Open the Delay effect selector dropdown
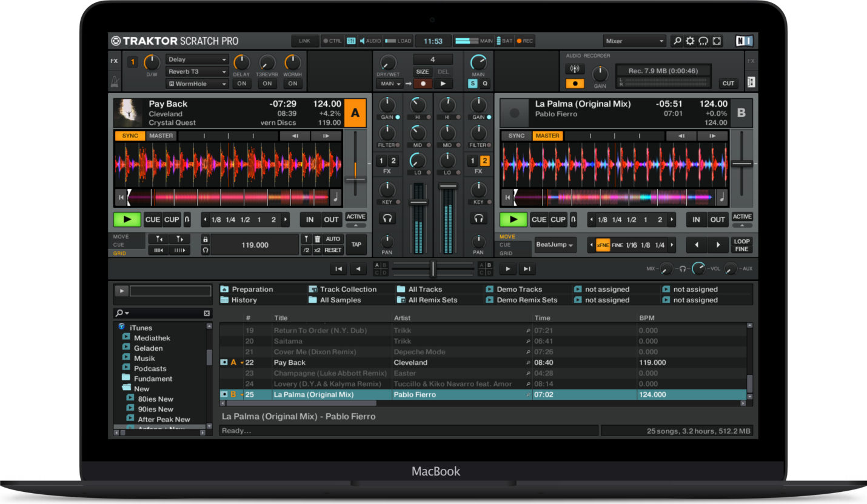 (196, 59)
